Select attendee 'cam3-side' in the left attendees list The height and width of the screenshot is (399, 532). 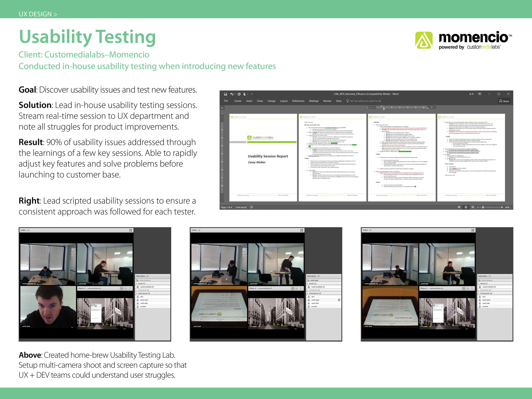153,303
